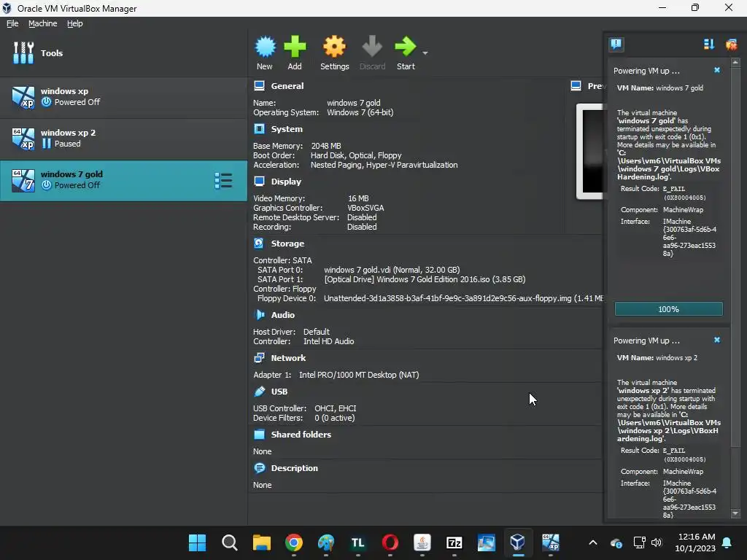
Task: Click the Network adapter icon
Action: coord(259,357)
